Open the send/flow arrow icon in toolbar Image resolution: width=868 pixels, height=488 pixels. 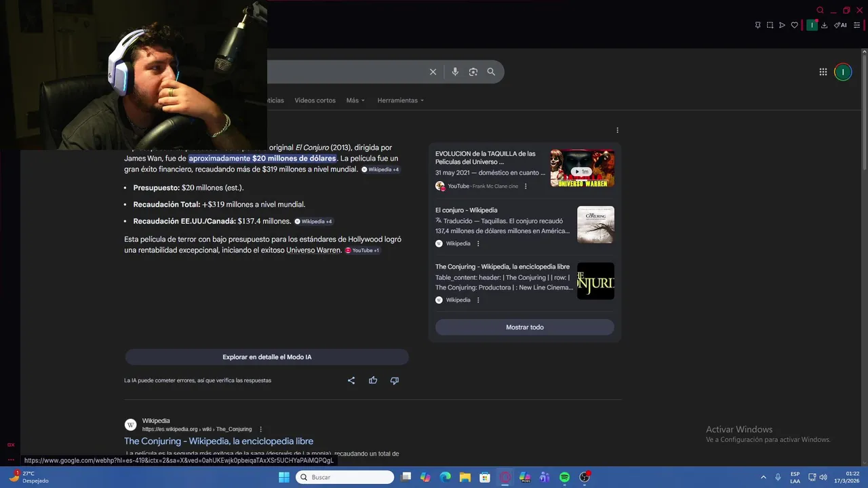tap(782, 25)
